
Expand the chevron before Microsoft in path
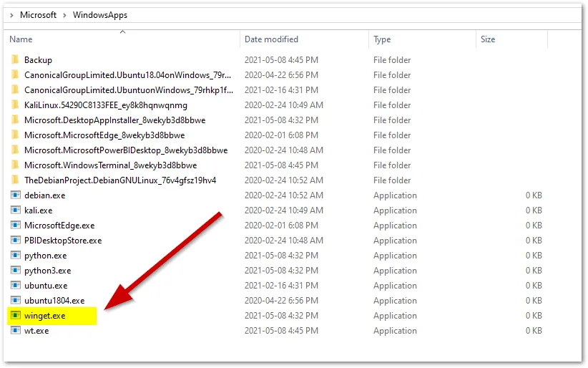coord(11,16)
